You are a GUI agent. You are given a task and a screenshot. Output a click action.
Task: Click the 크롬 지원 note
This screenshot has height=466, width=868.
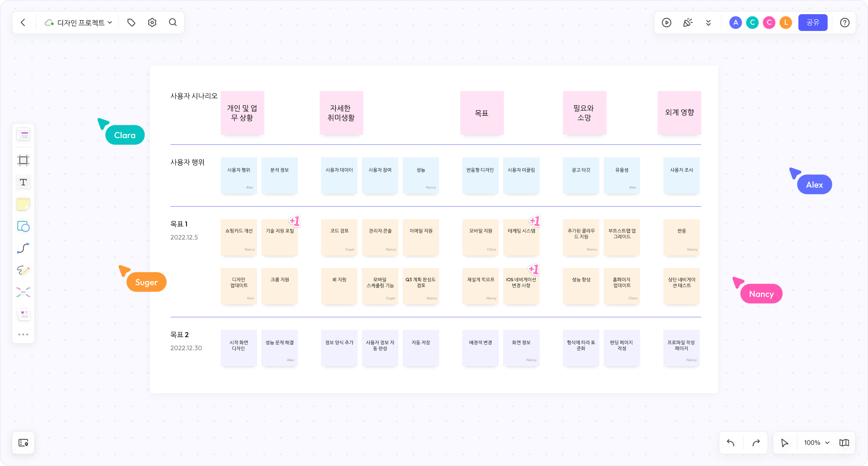tap(279, 286)
